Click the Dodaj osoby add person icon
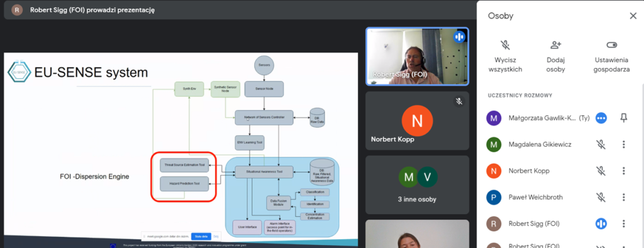The height and width of the screenshot is (248, 644). (556, 45)
